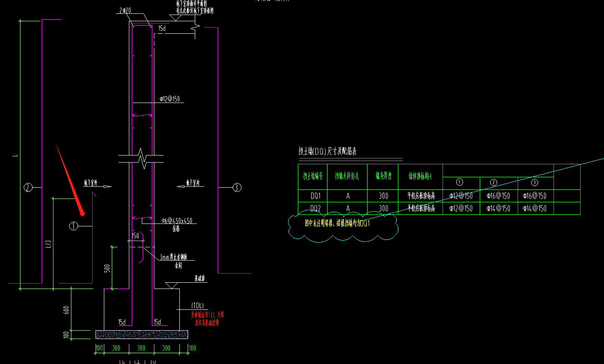Select the 2Φ20 rebar label
The height and width of the screenshot is (364, 604).
click(125, 10)
